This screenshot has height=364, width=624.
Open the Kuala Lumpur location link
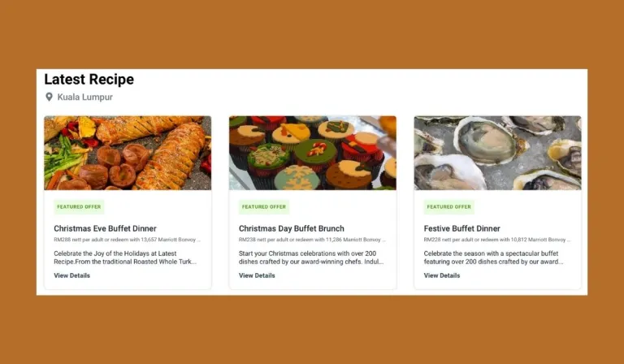(x=84, y=97)
